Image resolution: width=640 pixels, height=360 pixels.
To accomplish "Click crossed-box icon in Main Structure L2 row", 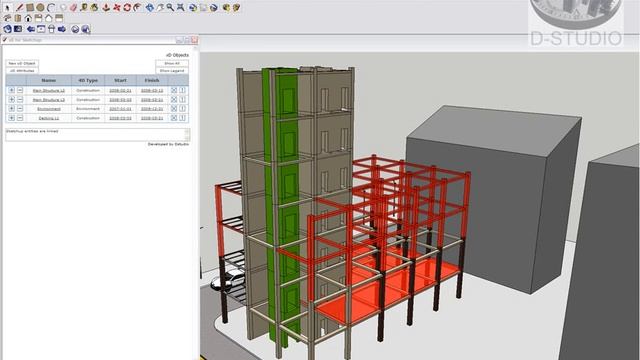I will pos(174,90).
